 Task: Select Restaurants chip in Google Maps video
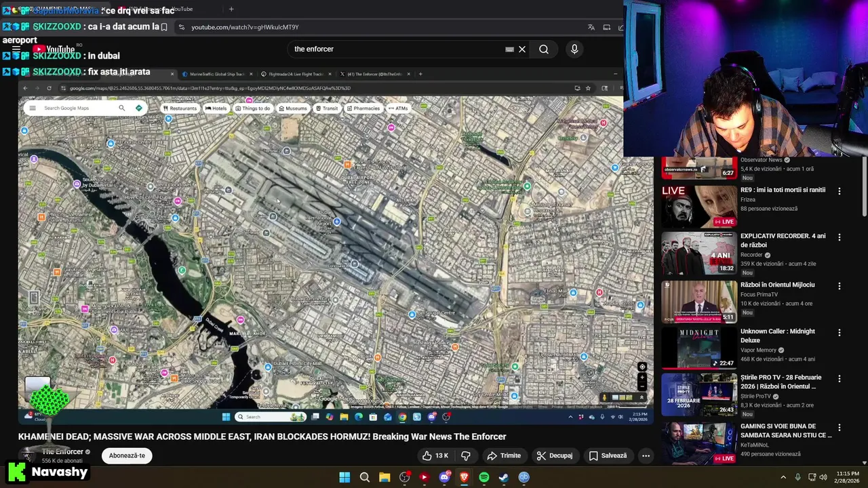[x=180, y=108]
